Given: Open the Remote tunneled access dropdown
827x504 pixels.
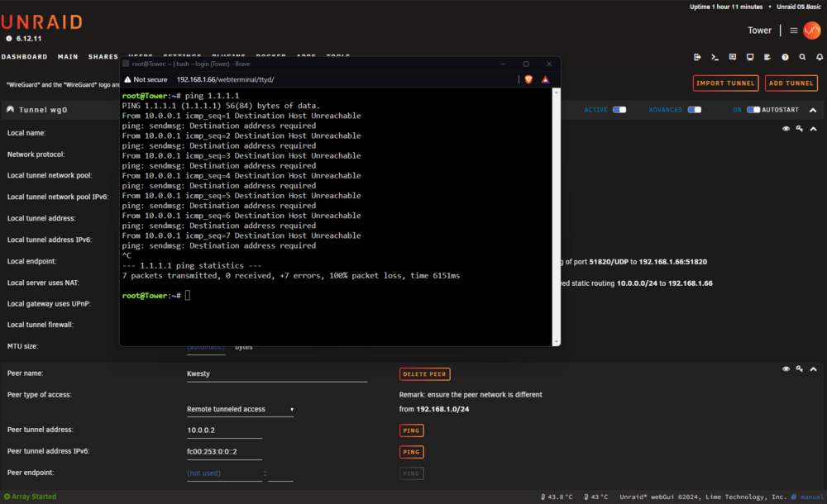Looking at the screenshot, I should (x=240, y=409).
